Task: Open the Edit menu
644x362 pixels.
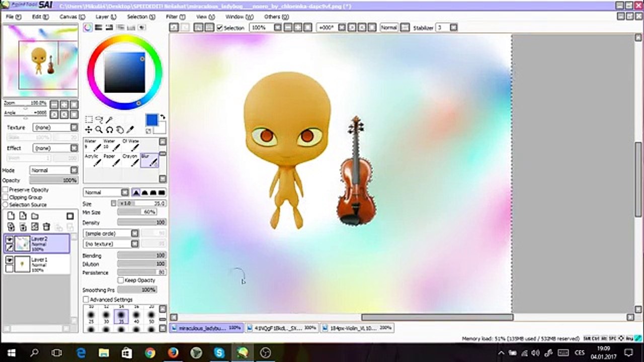Action: click(40, 17)
